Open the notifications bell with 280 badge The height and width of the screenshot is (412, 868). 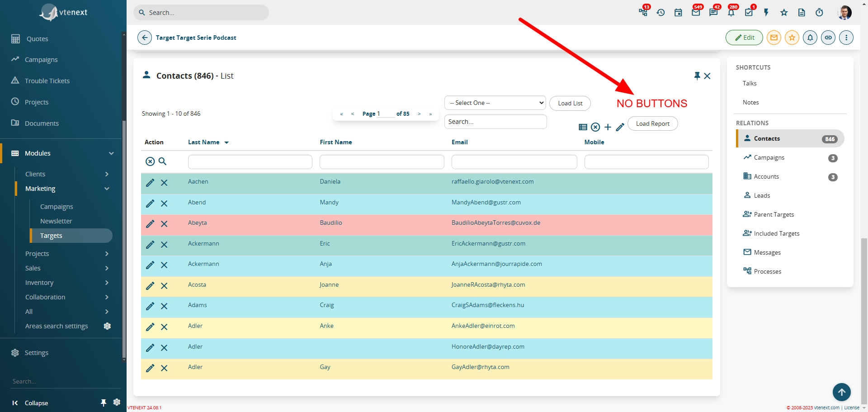[731, 13]
